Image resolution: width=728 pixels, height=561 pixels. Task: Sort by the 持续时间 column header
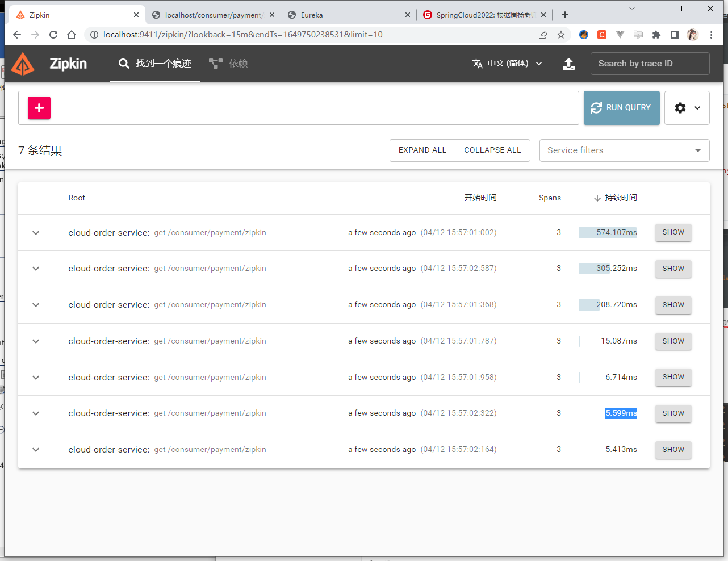616,198
